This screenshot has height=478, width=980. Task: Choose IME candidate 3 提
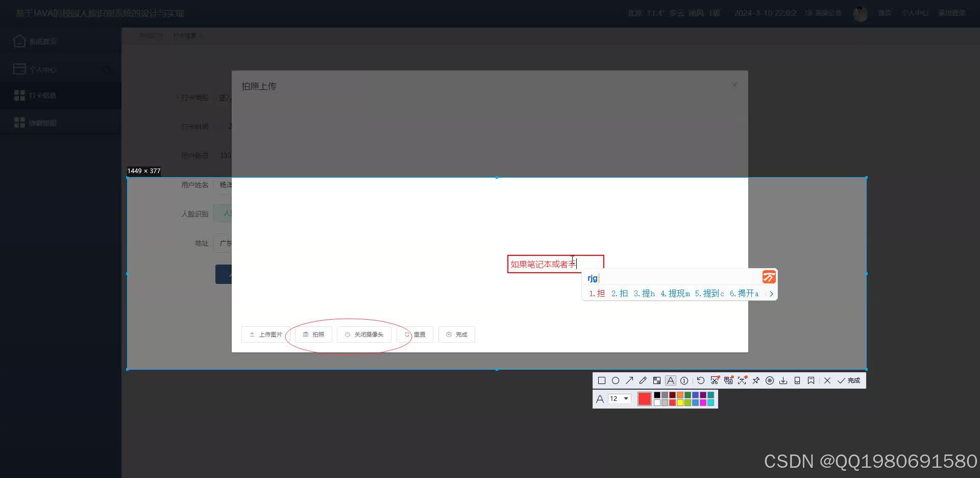[x=644, y=294]
